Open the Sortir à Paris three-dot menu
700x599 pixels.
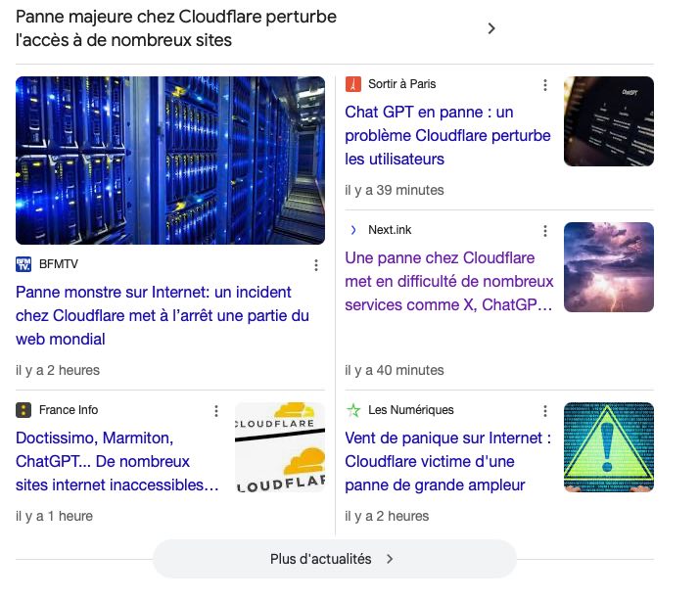coord(545,85)
